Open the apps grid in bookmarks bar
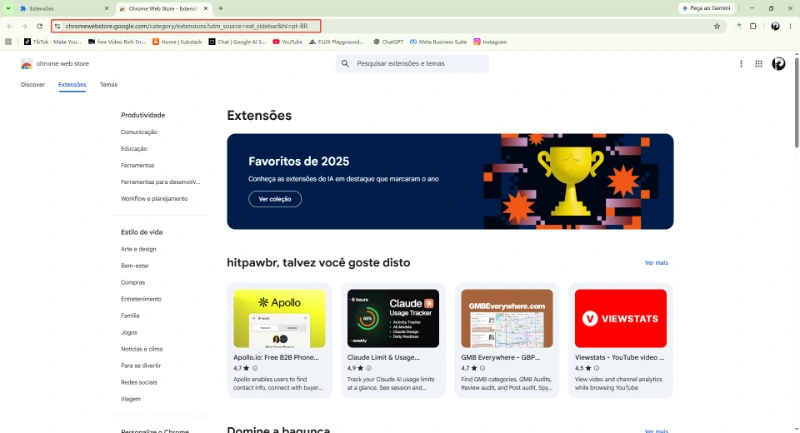 (x=8, y=42)
